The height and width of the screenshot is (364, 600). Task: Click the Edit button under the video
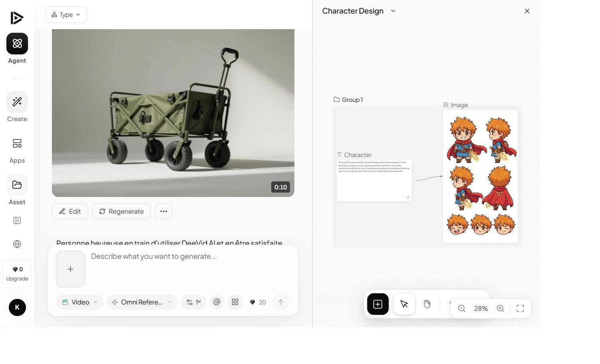coord(70,211)
